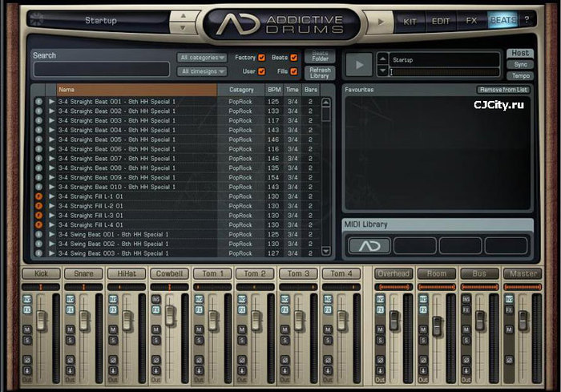Click the separate output arrow on HiHat channel

click(113, 370)
